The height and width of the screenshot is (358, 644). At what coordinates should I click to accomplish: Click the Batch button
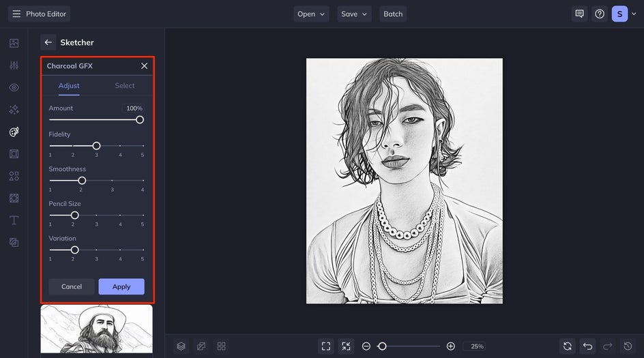[393, 14]
